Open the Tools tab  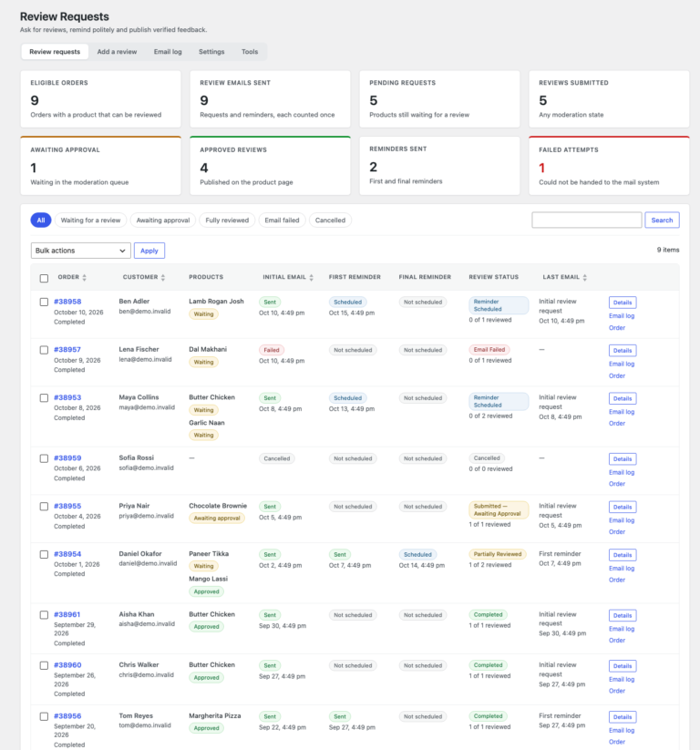(x=250, y=52)
